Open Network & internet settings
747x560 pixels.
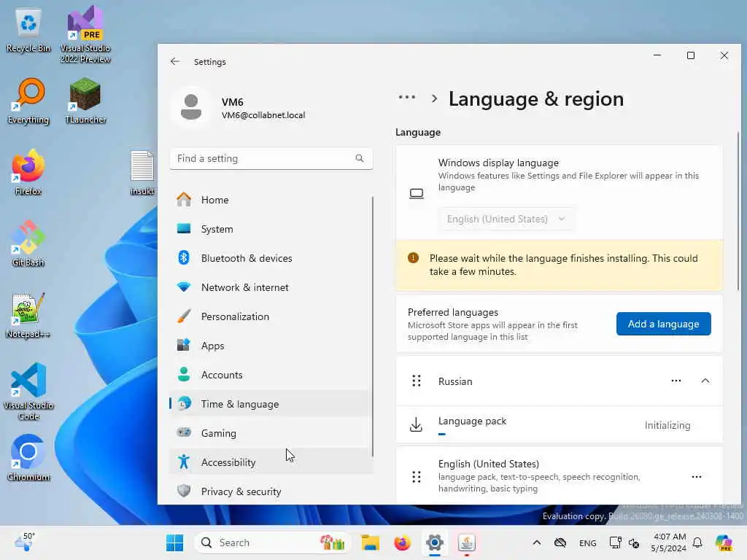coord(270,287)
